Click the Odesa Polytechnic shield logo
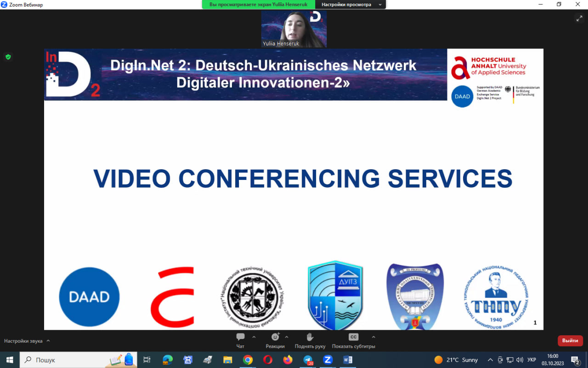Image resolution: width=588 pixels, height=368 pixels. (415, 296)
